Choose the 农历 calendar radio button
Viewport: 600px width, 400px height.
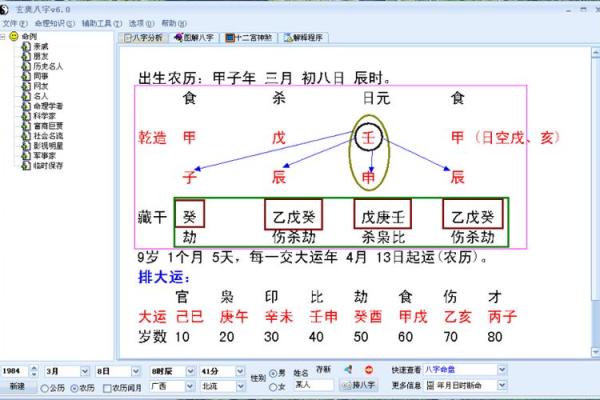click(74, 388)
